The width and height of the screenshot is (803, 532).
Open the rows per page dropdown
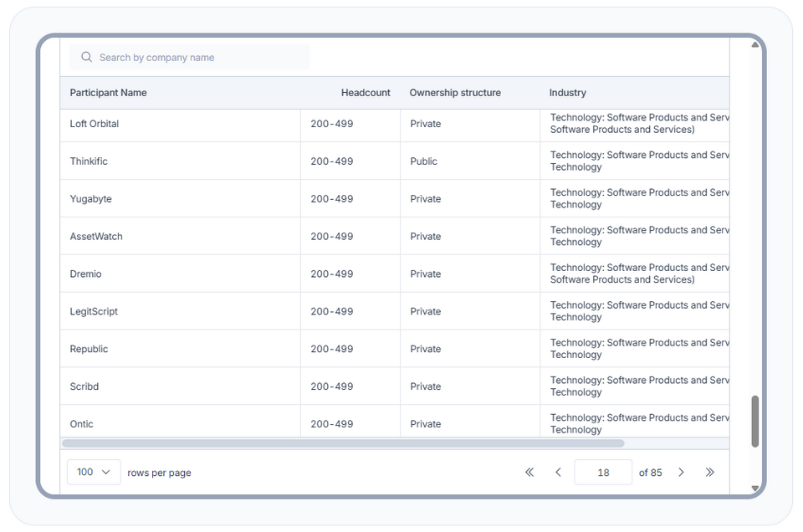[x=94, y=473]
